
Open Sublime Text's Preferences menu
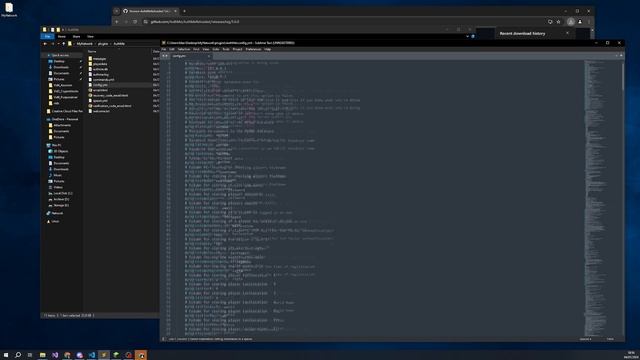coord(253,49)
